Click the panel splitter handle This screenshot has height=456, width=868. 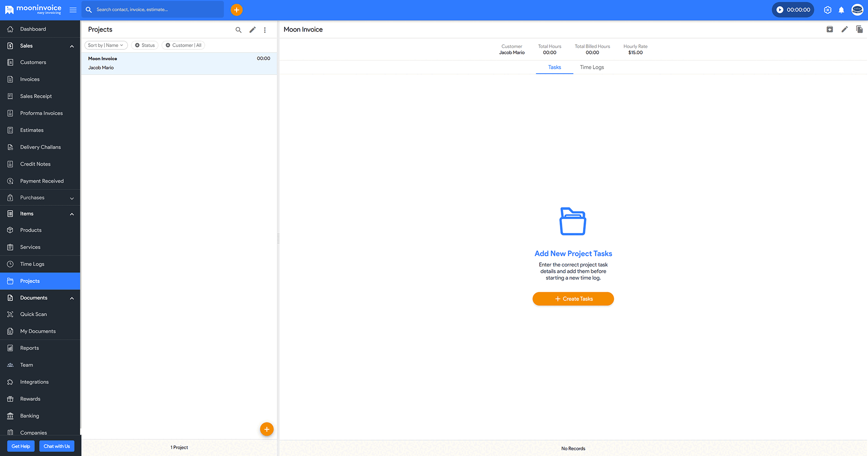click(278, 238)
